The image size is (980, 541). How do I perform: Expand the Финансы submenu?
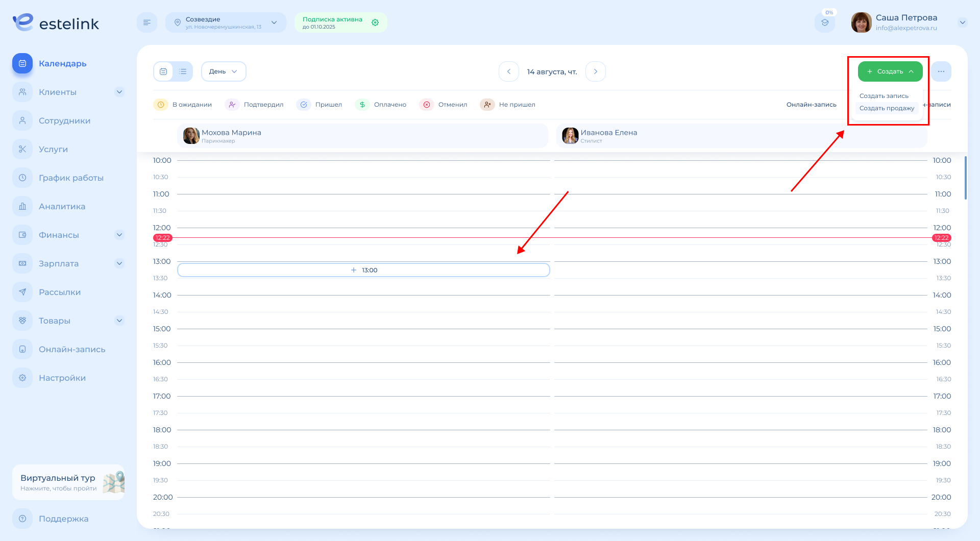coord(119,235)
